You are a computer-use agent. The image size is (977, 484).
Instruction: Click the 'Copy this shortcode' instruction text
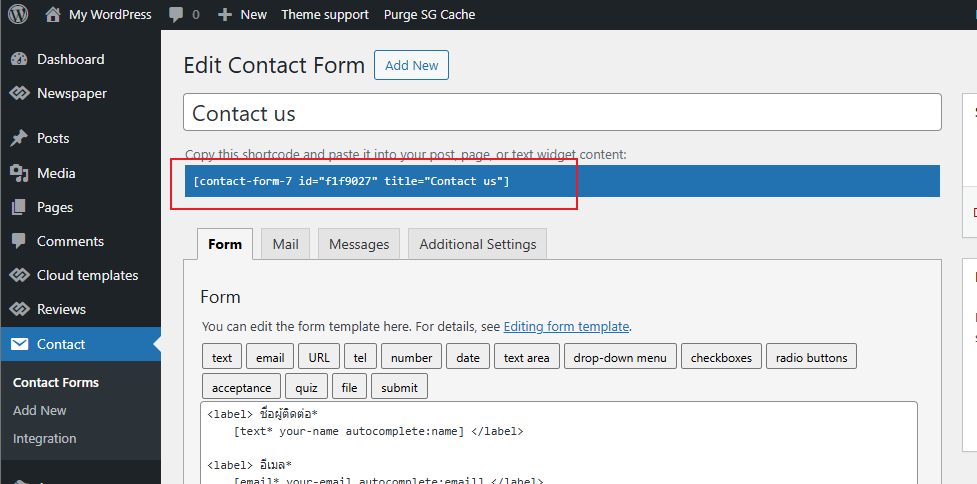[406, 154]
